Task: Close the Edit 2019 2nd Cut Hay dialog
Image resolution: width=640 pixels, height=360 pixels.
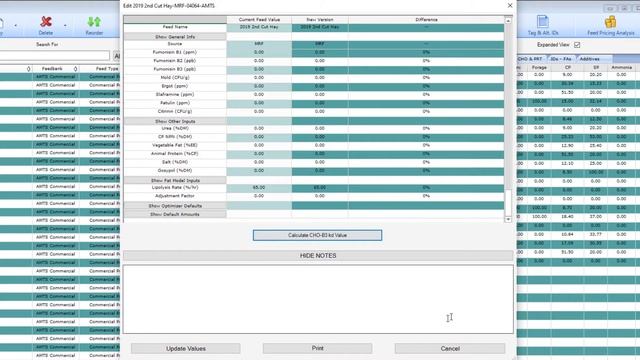Action: (510, 5)
